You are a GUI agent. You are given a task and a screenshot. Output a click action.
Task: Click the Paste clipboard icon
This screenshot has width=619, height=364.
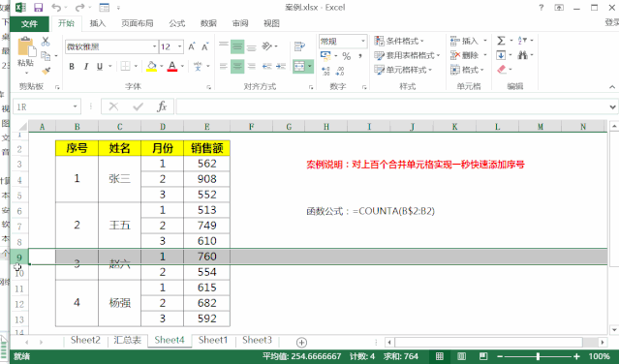[x=26, y=47]
